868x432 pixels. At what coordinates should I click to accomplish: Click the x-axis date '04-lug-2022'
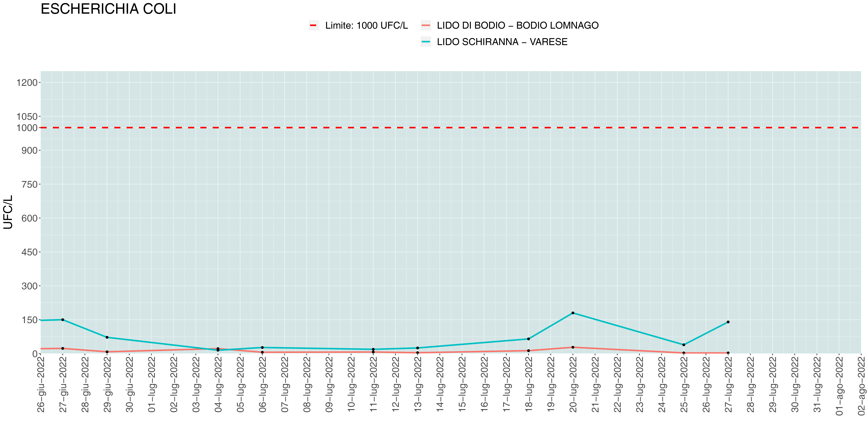218,384
